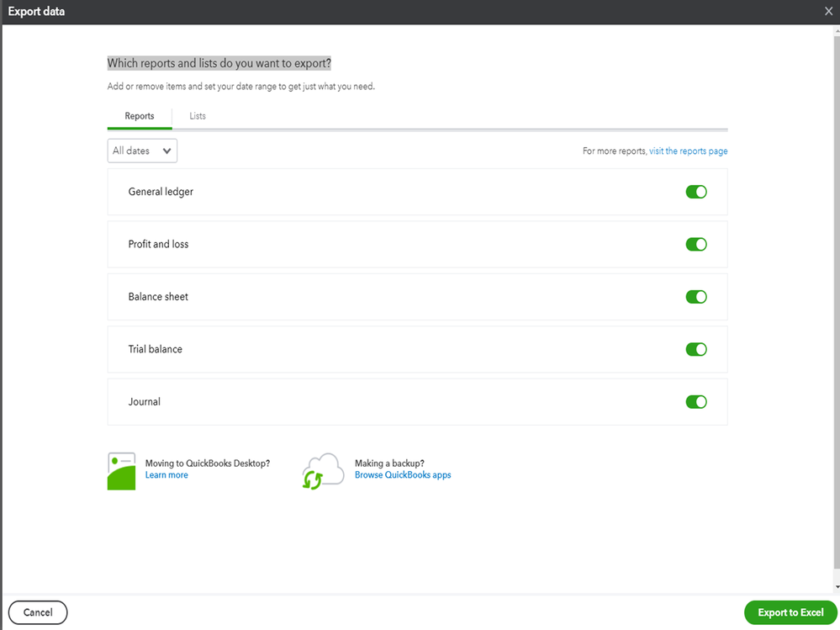The height and width of the screenshot is (630, 840).
Task: Turn off the General ledger toggle
Action: click(696, 192)
